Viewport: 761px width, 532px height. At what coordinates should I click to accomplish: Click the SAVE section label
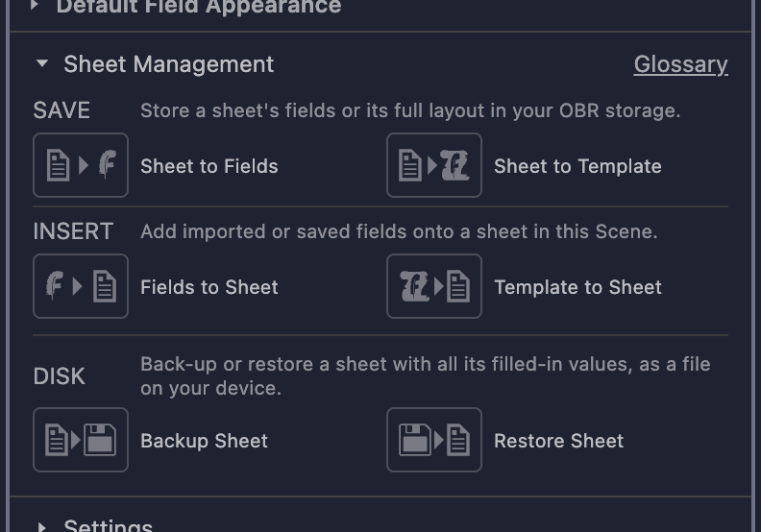click(x=61, y=110)
